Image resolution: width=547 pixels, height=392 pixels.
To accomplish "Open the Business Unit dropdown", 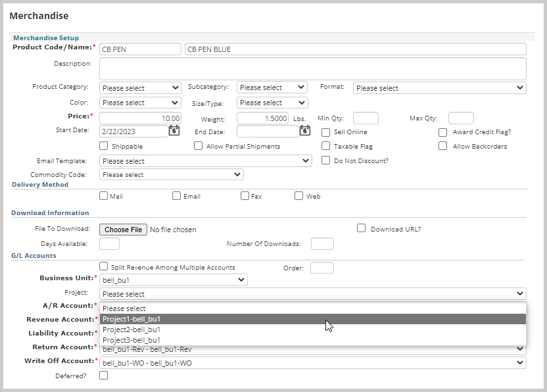I will tap(174, 280).
